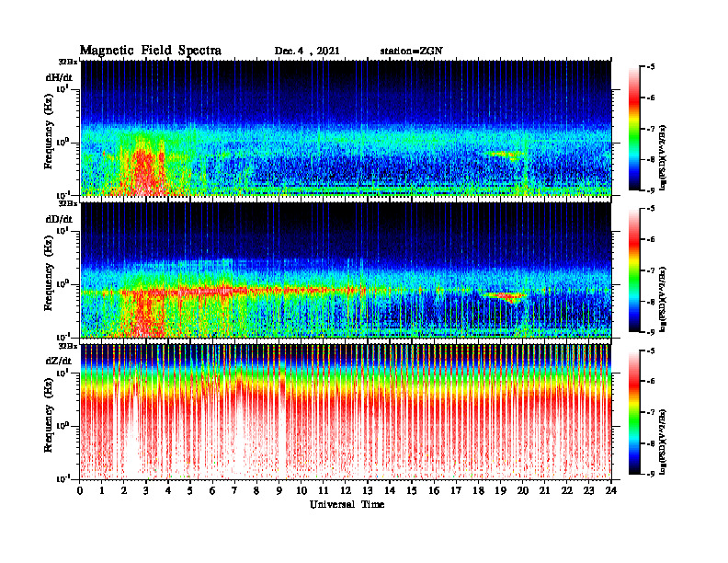This screenshot has height=563, width=728.
Task: Click the "Magnetic Field Spectra" title
Action: tap(151, 51)
